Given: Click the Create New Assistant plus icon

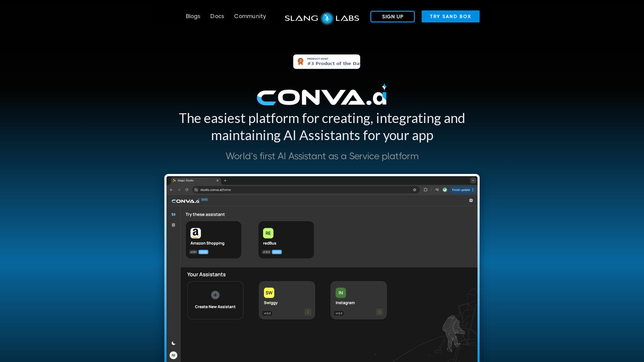Looking at the screenshot, I should (215, 295).
